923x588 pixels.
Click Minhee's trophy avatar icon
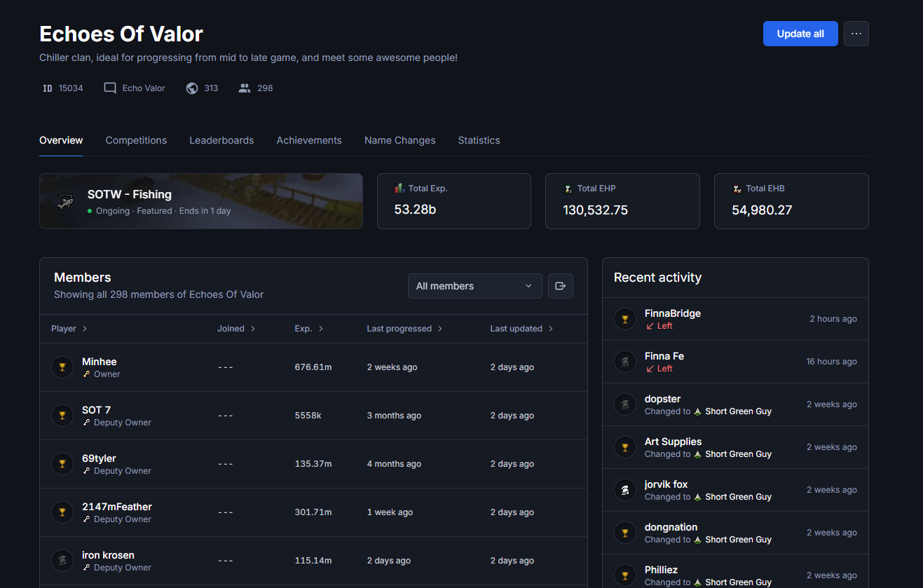[62, 367]
